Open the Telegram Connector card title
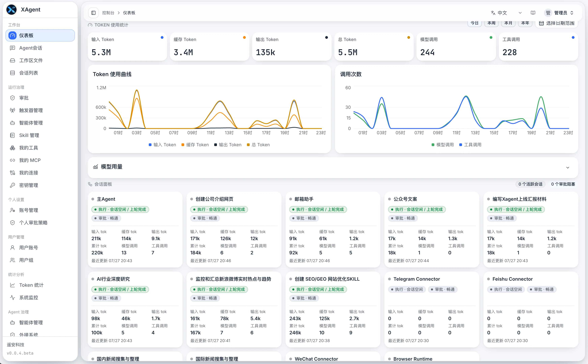The image size is (588, 364). pos(416,279)
